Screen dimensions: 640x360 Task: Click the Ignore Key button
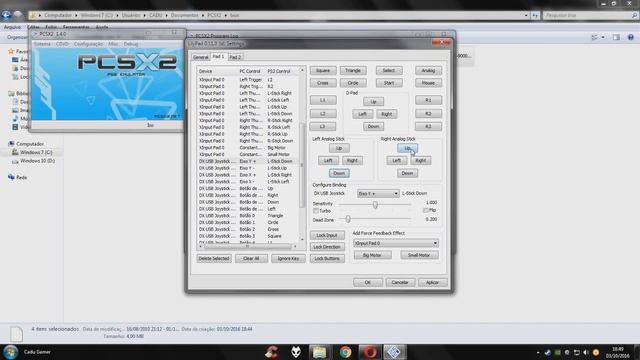[288, 258]
